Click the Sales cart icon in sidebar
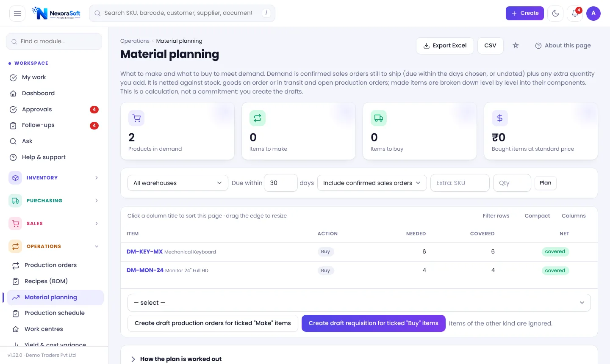The height and width of the screenshot is (364, 610). 15,223
